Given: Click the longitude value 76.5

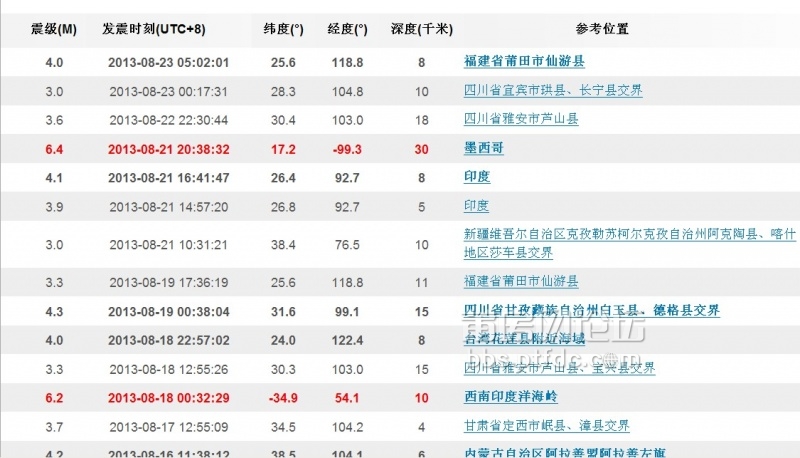Looking at the screenshot, I should [x=347, y=245].
